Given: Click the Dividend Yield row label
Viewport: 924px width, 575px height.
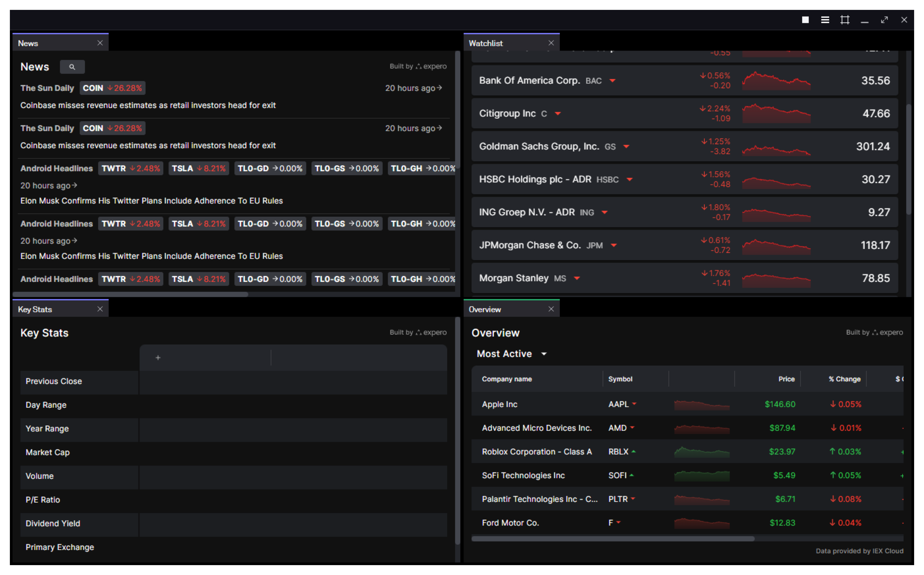Looking at the screenshot, I should pyautogui.click(x=53, y=523).
